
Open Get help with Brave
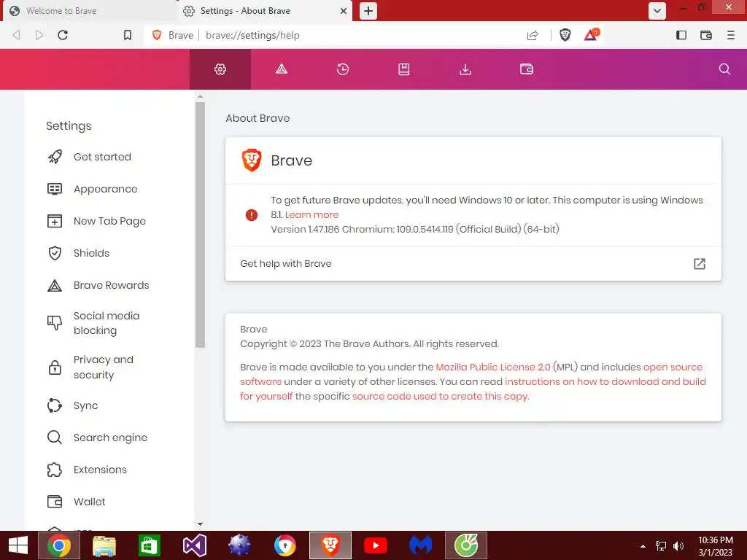point(473,264)
